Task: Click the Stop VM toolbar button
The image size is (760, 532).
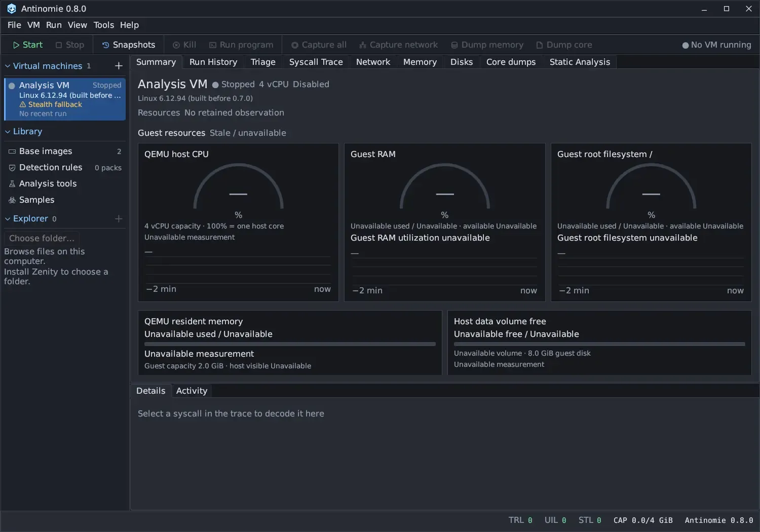Action: click(70, 45)
